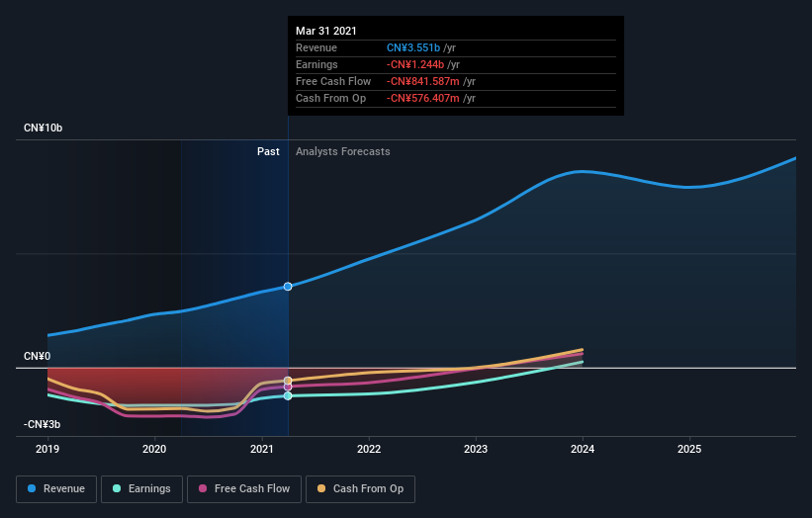Viewport: 812px width, 518px height.
Task: Click the -CN¥3b y-axis label
Action: click(42, 424)
